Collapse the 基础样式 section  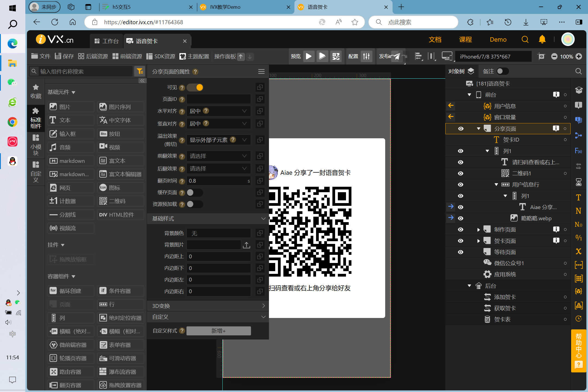click(x=208, y=219)
